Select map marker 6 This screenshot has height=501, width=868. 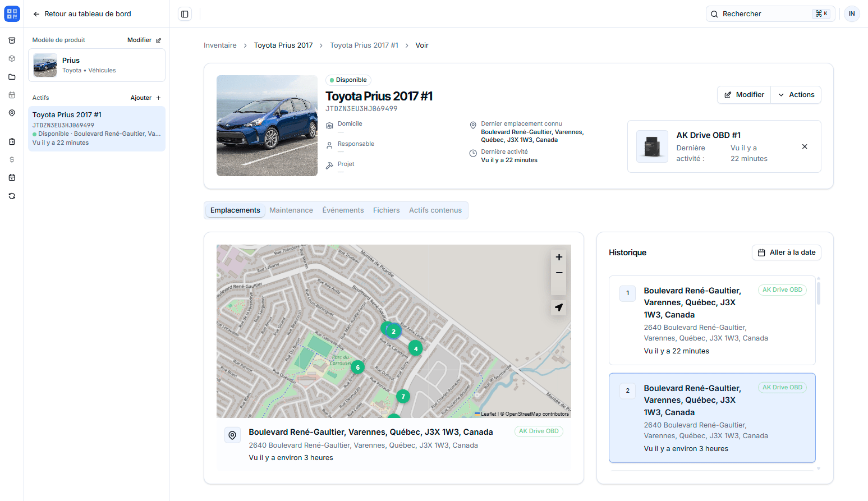click(x=357, y=367)
